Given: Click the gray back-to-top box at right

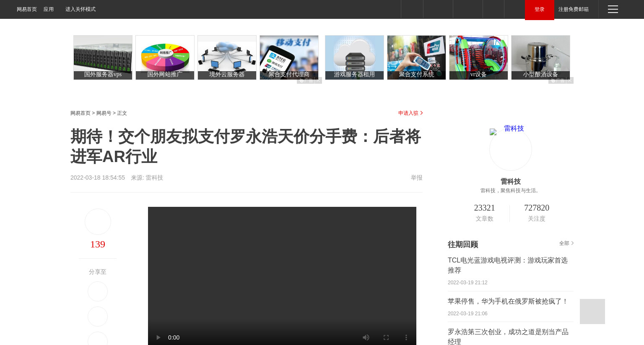Looking at the screenshot, I should (592, 312).
